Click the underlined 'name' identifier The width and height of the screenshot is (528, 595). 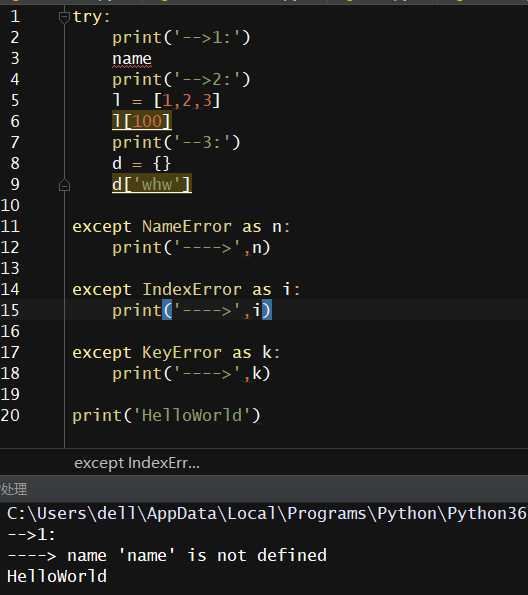[x=132, y=59]
